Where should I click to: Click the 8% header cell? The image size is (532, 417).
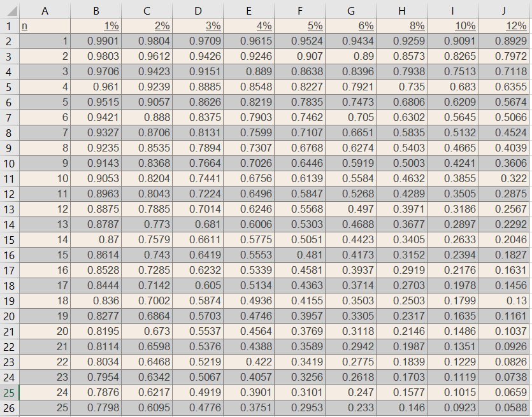pos(401,27)
